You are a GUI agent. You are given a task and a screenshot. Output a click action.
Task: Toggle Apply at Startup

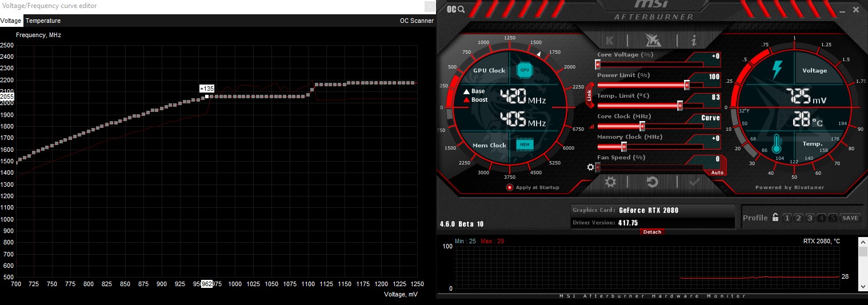tap(533, 187)
